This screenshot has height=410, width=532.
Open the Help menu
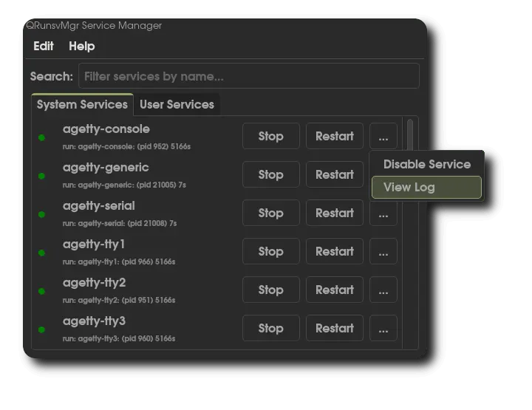click(x=81, y=46)
